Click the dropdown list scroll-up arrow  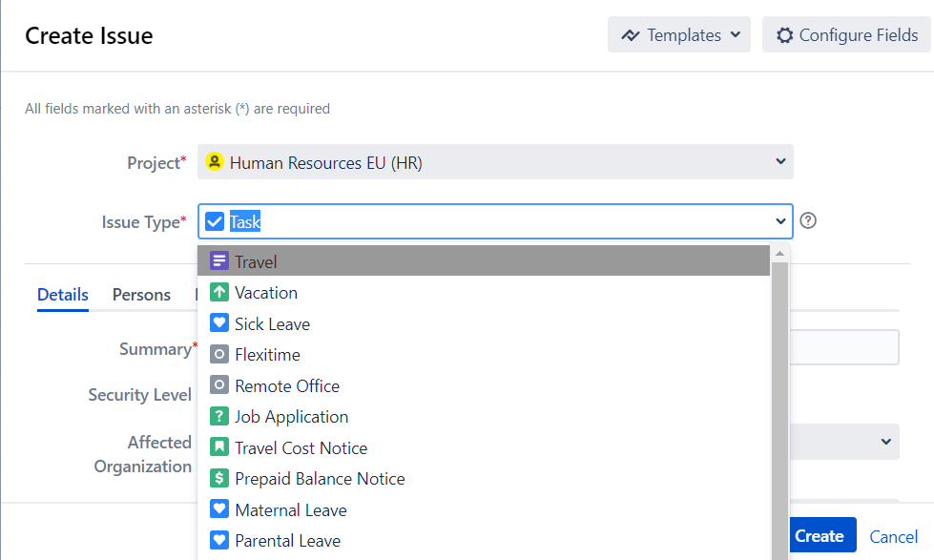click(779, 254)
